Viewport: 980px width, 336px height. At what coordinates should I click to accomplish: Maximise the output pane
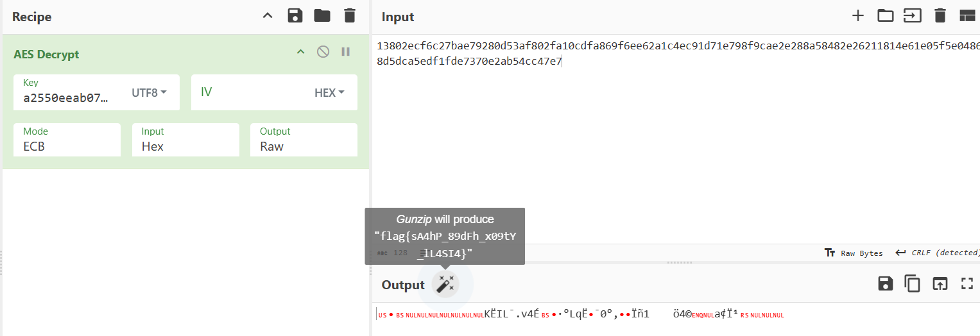(967, 283)
